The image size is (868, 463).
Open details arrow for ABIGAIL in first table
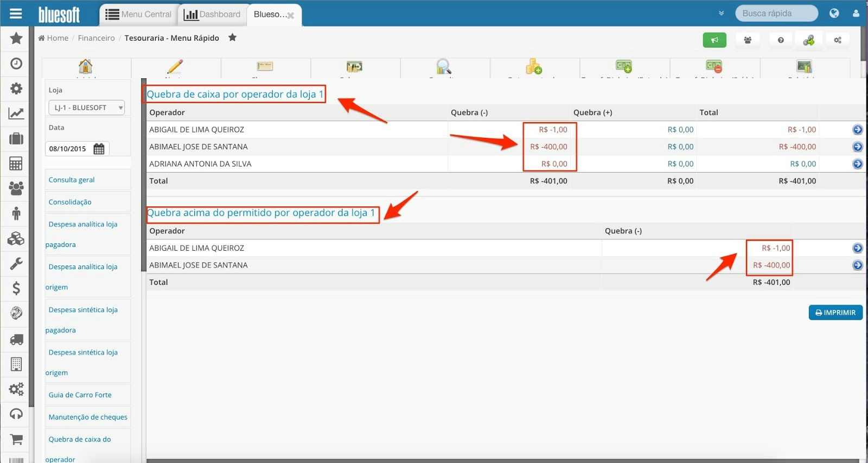[x=858, y=130]
